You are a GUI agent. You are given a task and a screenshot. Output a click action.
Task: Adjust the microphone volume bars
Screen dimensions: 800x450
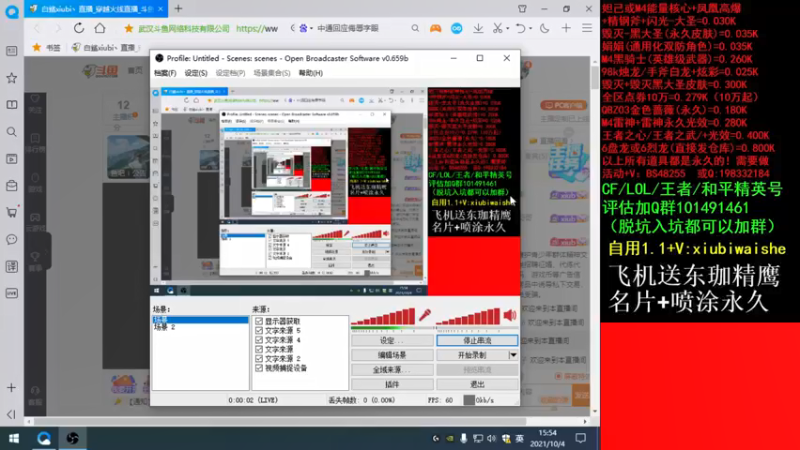[383, 316]
